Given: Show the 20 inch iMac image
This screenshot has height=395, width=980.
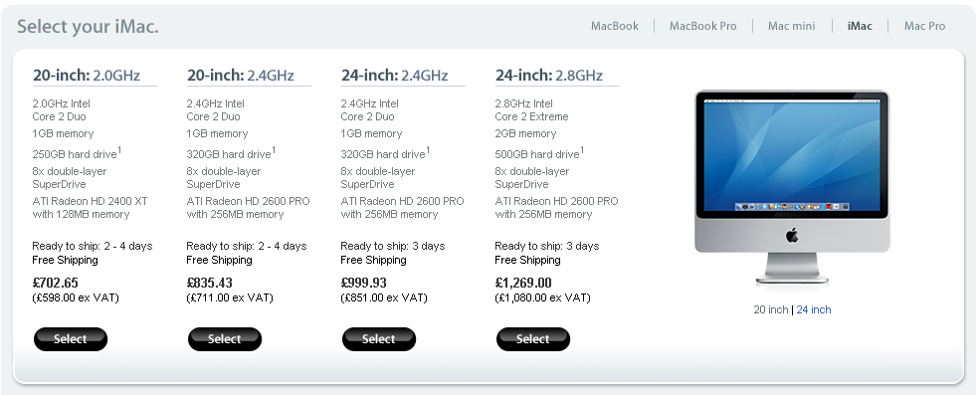Looking at the screenshot, I should 771,310.
